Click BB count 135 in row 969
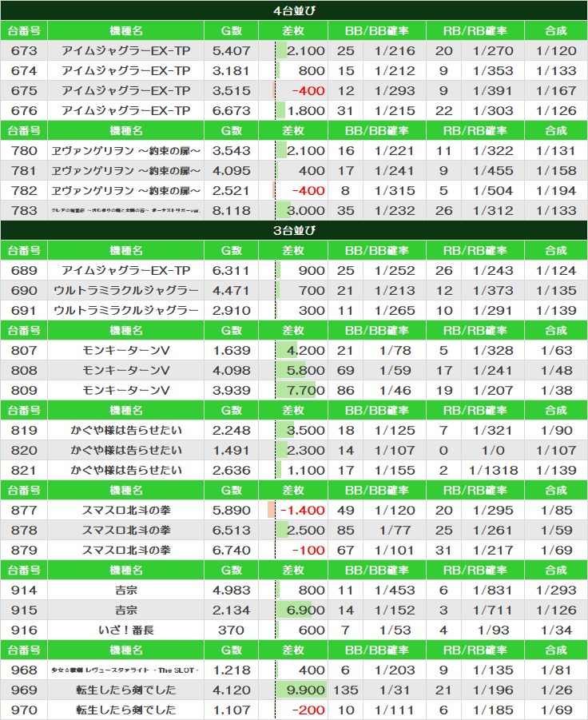588x720 pixels. [346, 690]
